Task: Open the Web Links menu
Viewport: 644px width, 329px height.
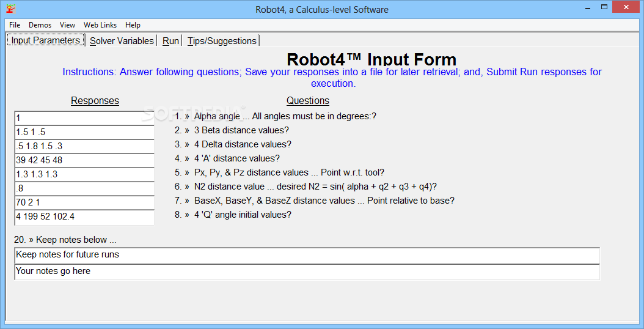Action: 100,25
